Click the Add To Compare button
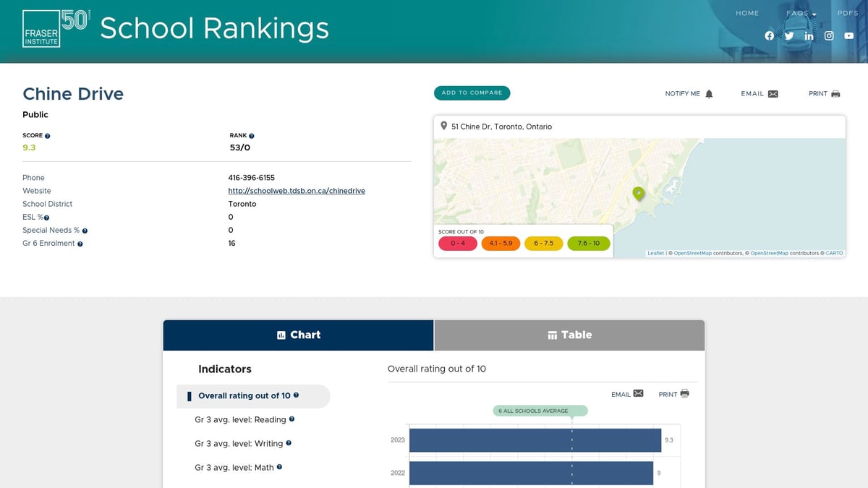Image resolution: width=868 pixels, height=488 pixels. coord(472,93)
